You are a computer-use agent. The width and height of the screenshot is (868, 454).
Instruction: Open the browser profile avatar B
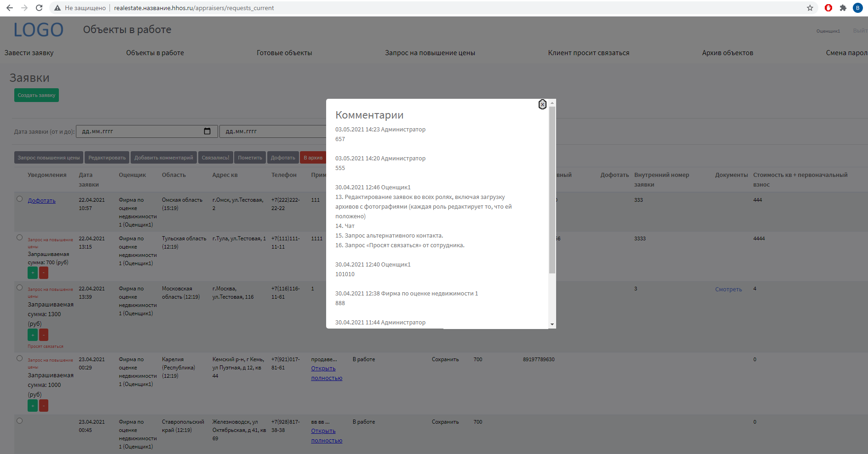click(x=858, y=8)
